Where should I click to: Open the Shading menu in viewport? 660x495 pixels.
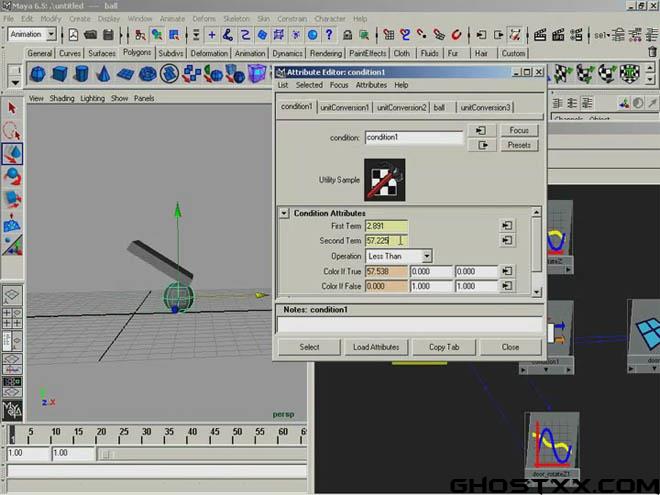pyautogui.click(x=62, y=98)
